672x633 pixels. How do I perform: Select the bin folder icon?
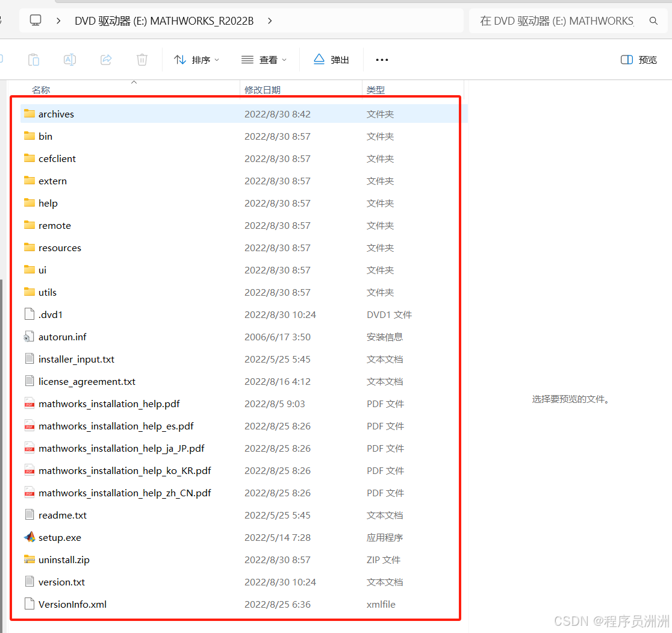click(x=30, y=136)
